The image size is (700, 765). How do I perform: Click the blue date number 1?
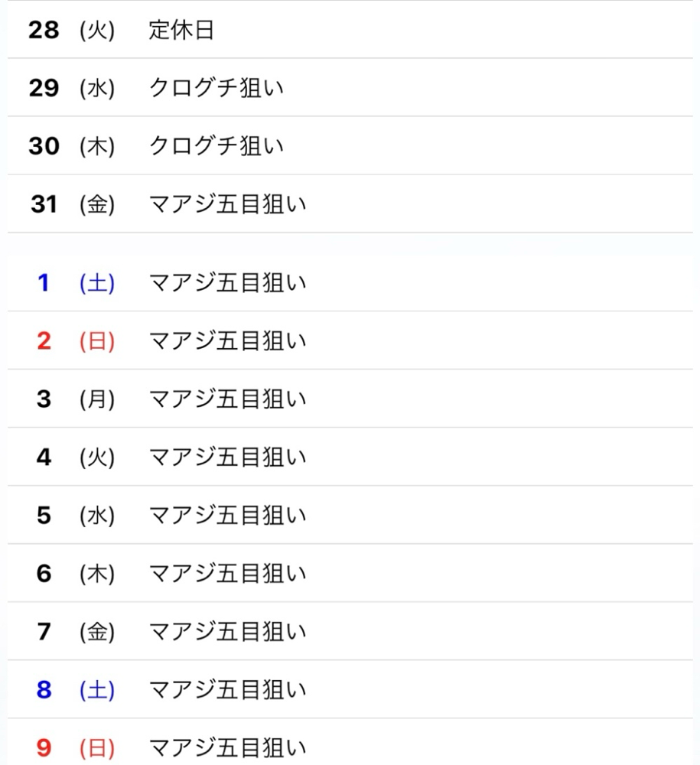coord(44,283)
